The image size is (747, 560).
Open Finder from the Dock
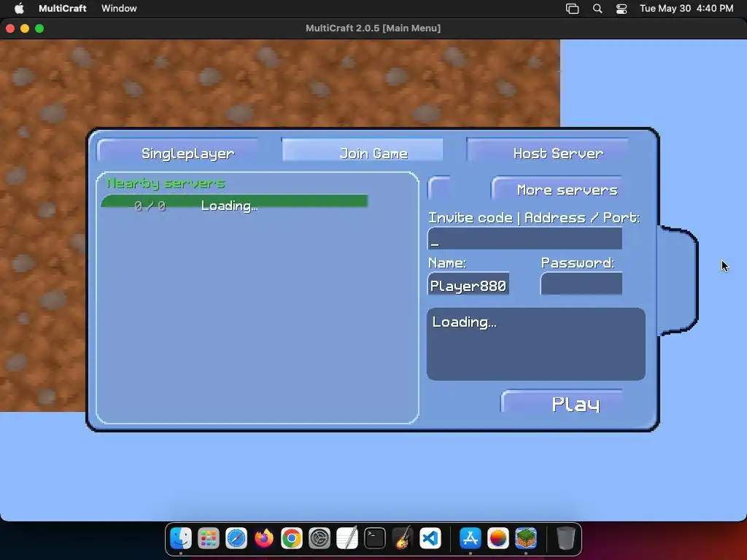click(x=181, y=539)
